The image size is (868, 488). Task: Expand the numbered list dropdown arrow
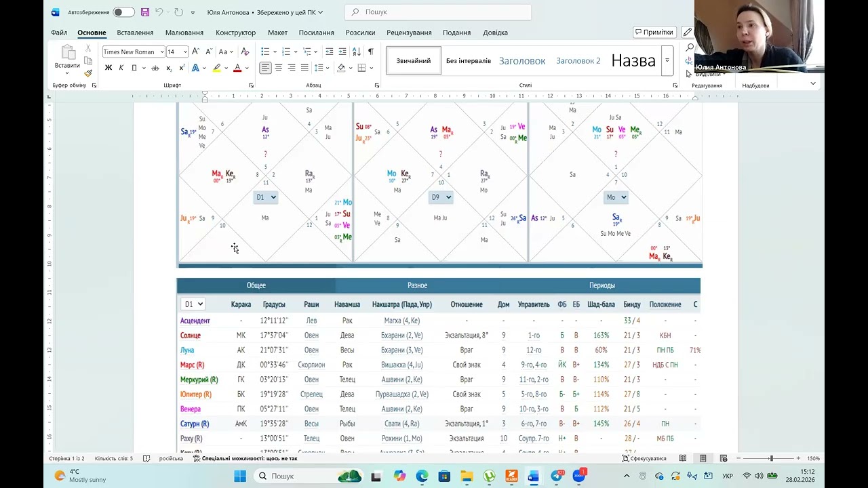click(x=295, y=52)
